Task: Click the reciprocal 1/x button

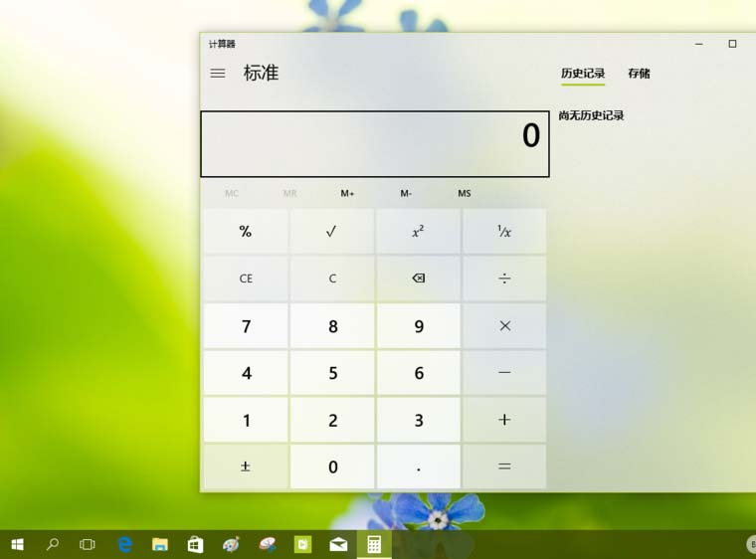Action: coord(504,232)
